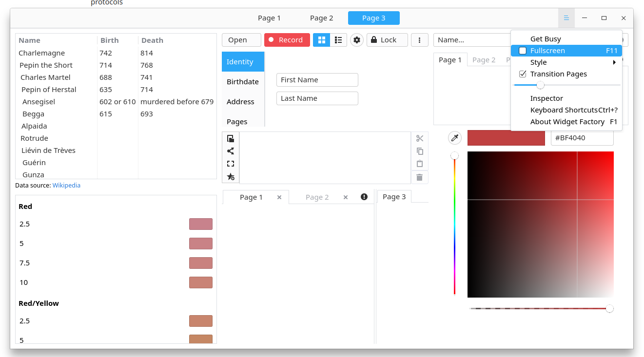Click the clipboard paste icon
Viewport: 644px width, 357px height.
pyautogui.click(x=420, y=164)
